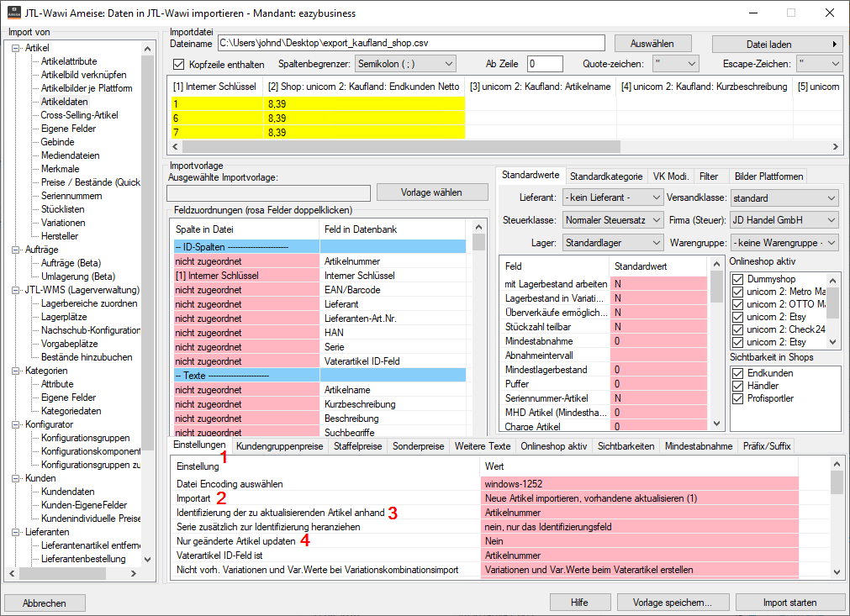Open the Versandklasse standard dropdown

click(784, 197)
